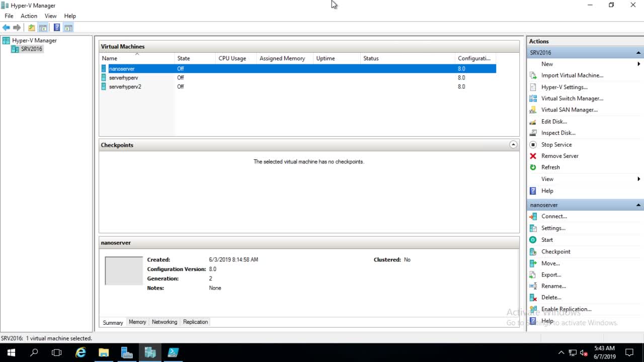Select the serverhyperv virtual machine row
The height and width of the screenshot is (362, 644).
(298, 78)
